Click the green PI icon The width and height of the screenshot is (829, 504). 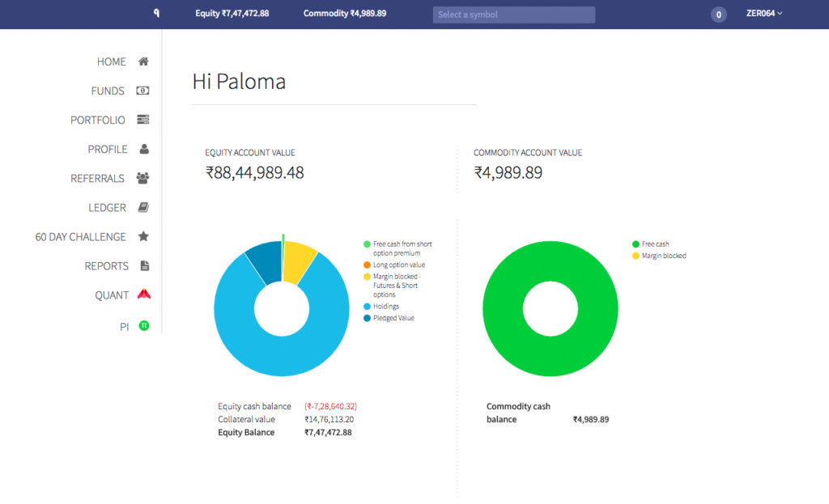143,326
